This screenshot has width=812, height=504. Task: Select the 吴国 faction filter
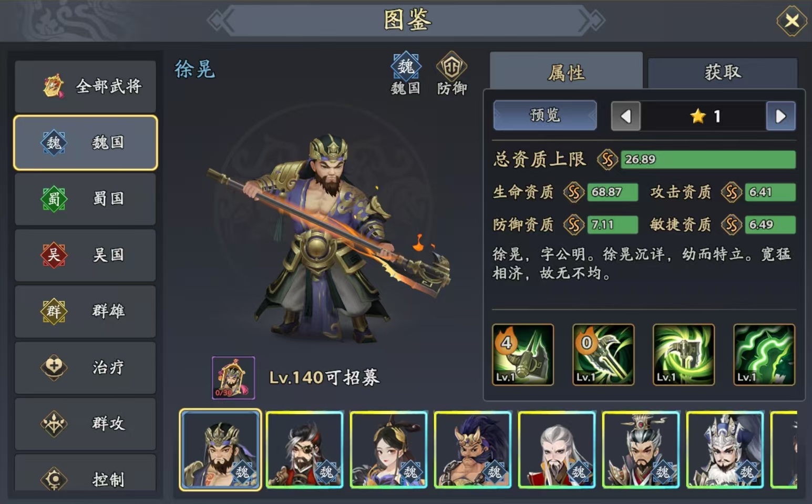pyautogui.click(x=85, y=255)
